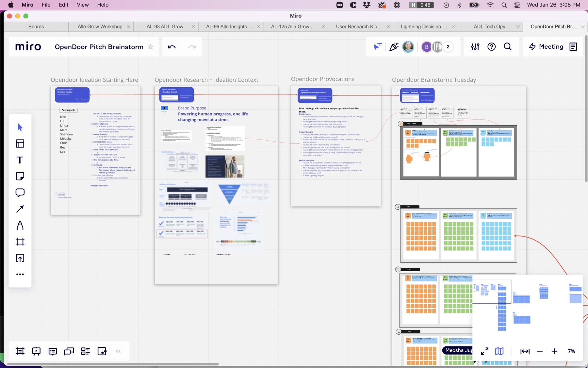Toggle collaborators' cursors visibility
The height and width of the screenshot is (368, 588).
pyautogui.click(x=377, y=47)
